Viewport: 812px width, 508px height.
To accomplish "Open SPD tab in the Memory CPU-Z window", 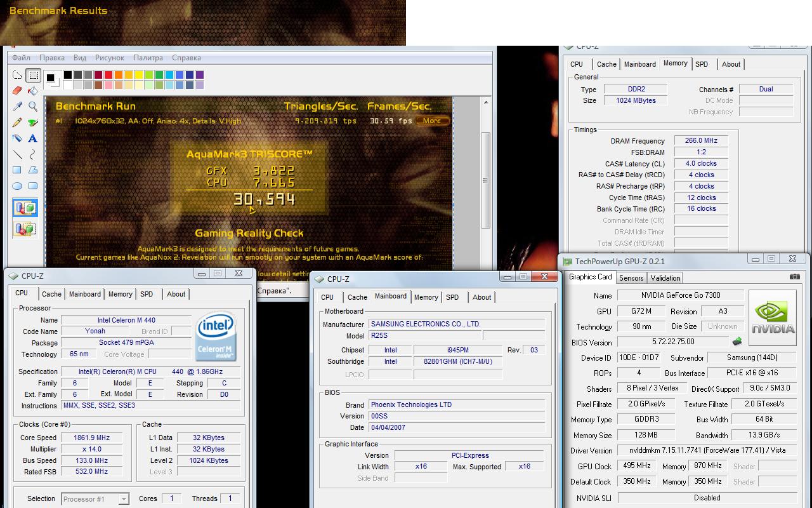I will (702, 64).
